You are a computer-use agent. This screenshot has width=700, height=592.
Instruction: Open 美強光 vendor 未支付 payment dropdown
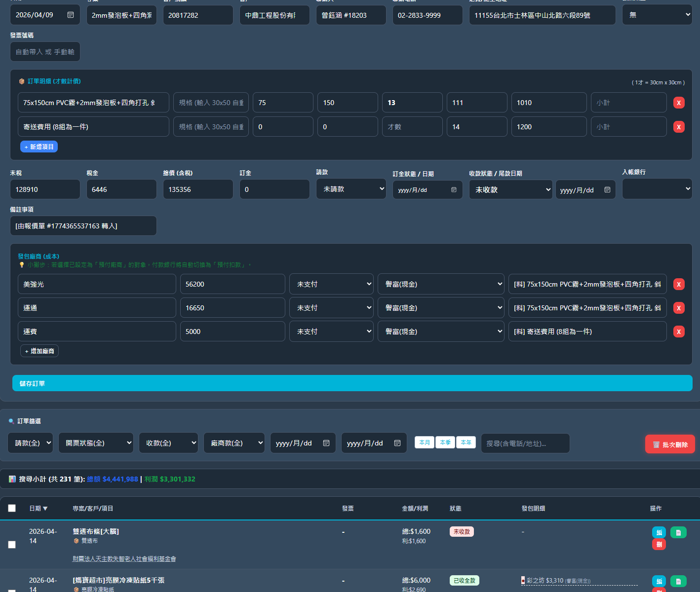pos(331,284)
